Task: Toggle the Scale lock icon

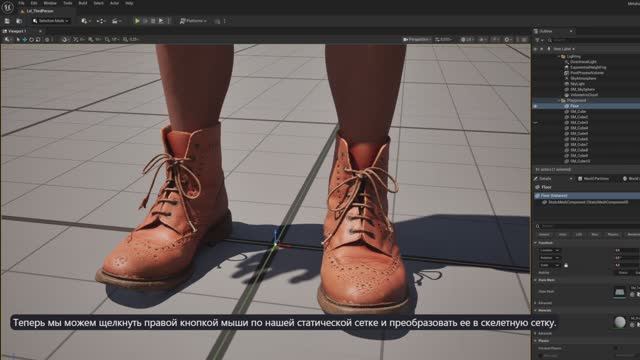Action: pyautogui.click(x=566, y=265)
